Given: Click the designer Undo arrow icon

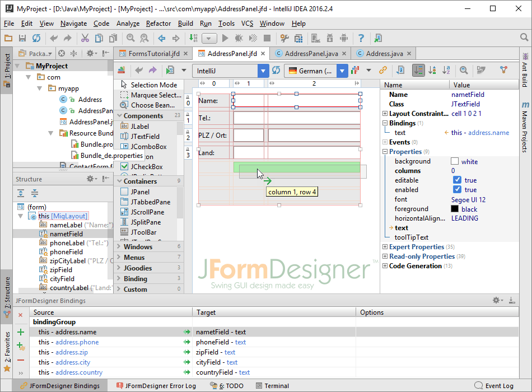Looking at the screenshot, I should pos(139,70).
